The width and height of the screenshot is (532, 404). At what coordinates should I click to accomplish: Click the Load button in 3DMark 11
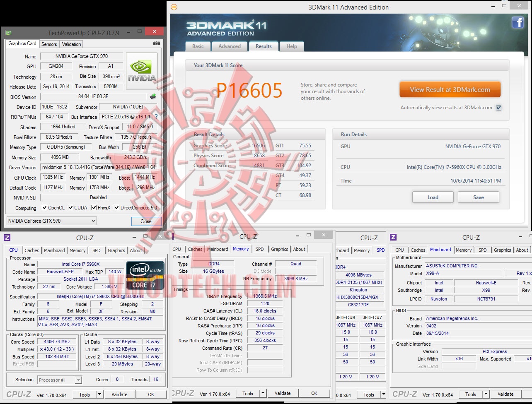tap(433, 197)
